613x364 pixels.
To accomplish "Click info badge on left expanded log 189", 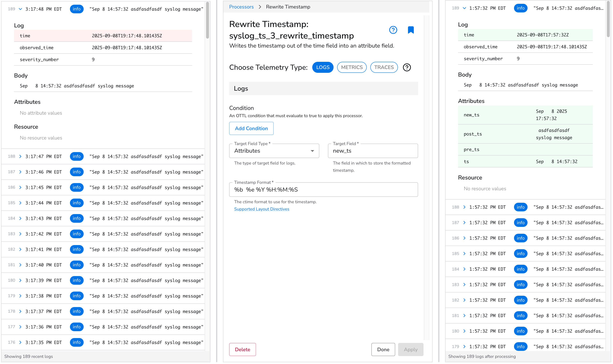I will [77, 9].
